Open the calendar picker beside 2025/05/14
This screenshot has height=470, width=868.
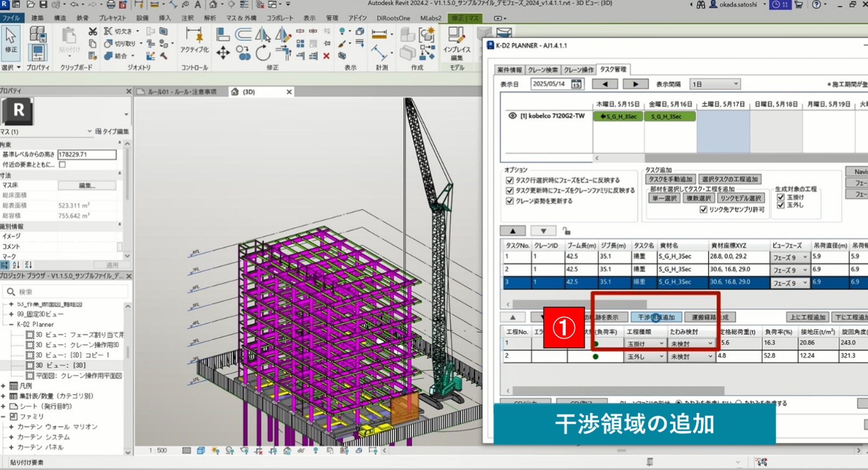(x=576, y=84)
